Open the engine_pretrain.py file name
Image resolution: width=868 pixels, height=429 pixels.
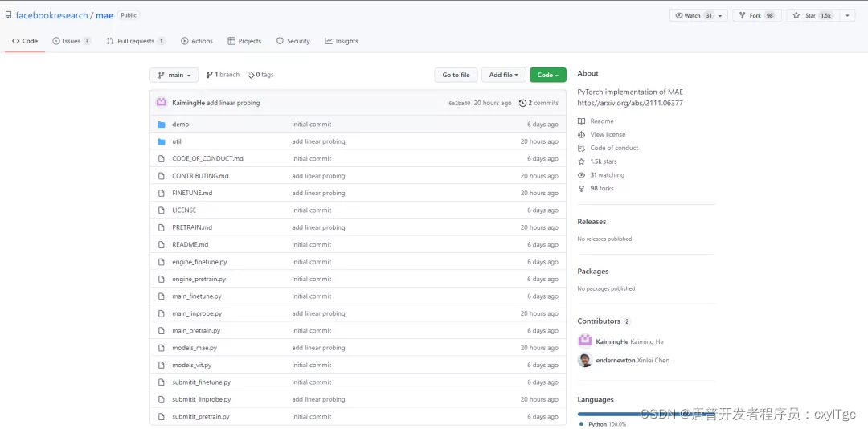point(199,279)
